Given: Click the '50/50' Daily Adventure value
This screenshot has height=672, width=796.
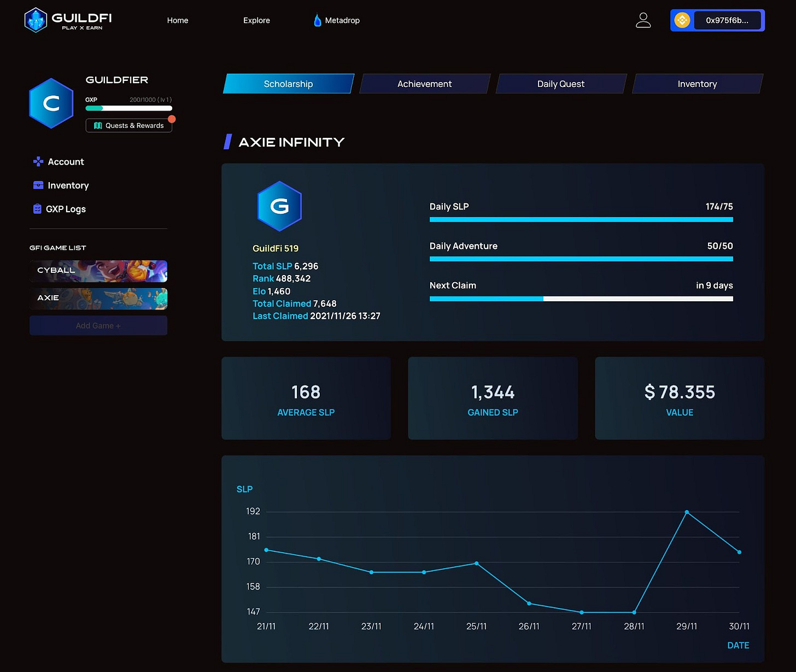Looking at the screenshot, I should 720,246.
